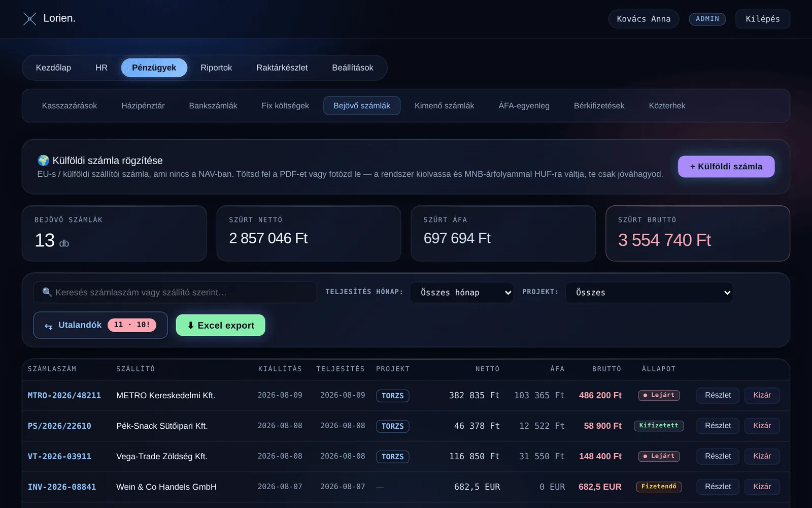Open the Közterhek sub-tab

tap(667, 106)
